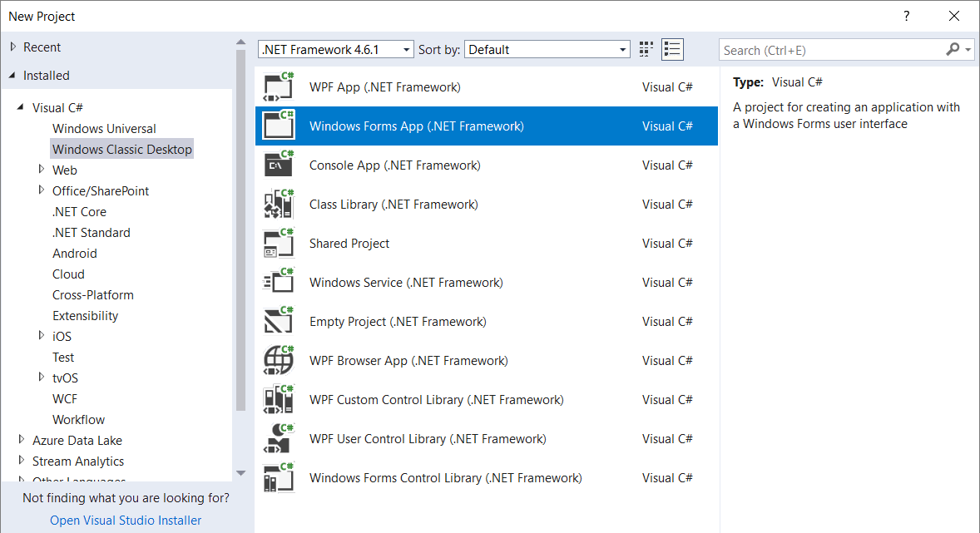Select the Cross-Platform category
980x533 pixels.
(x=92, y=295)
